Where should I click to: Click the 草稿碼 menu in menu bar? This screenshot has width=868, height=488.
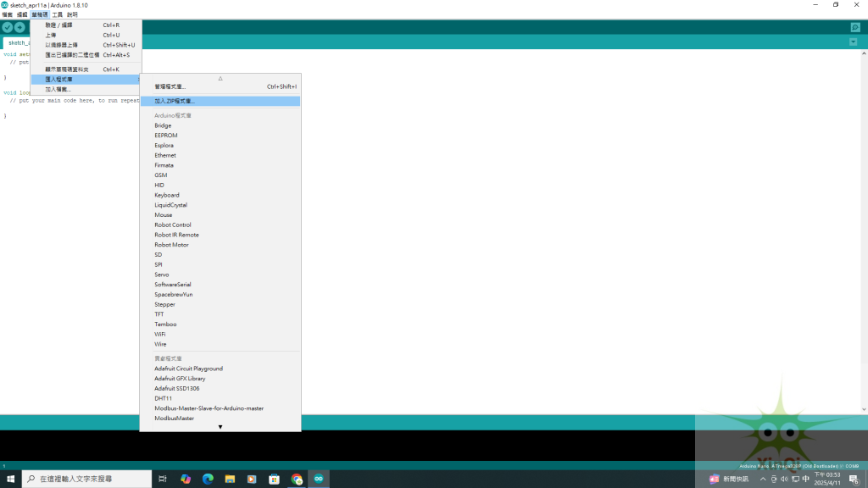click(x=40, y=14)
